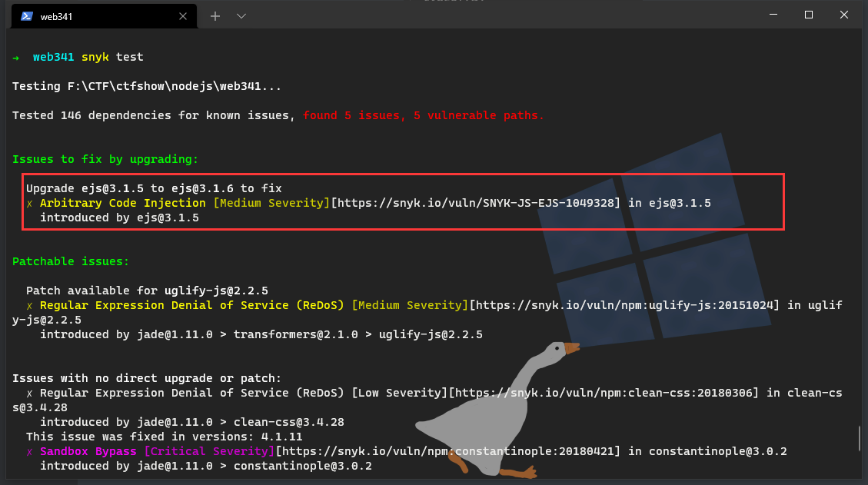Open the uglify-js:20151024 vulnerability link
The width and height of the screenshot is (868, 485).
pos(624,305)
